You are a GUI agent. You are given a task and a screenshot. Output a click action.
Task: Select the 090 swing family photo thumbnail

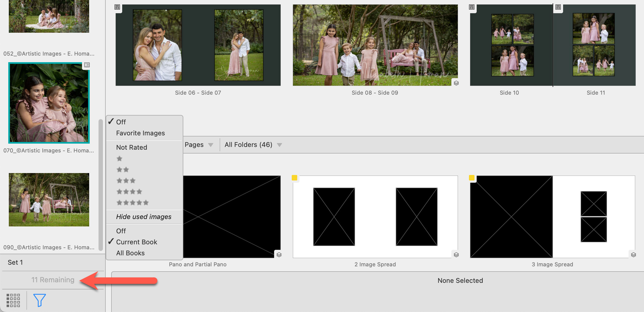(x=49, y=200)
